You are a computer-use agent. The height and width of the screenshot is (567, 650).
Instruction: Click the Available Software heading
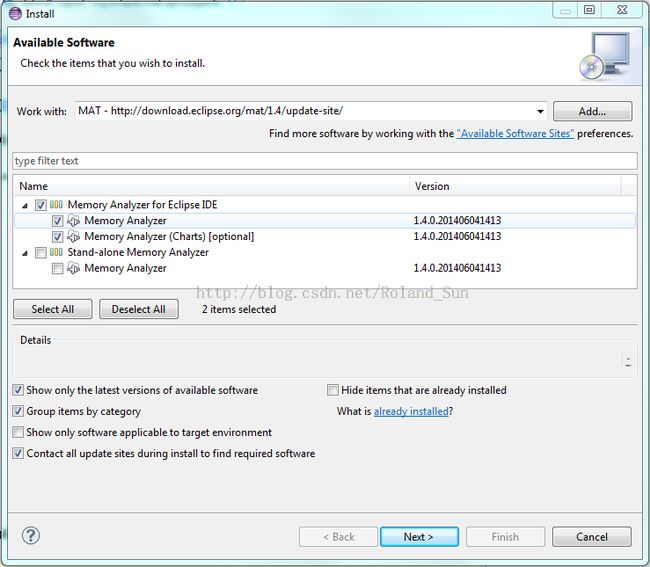point(64,42)
